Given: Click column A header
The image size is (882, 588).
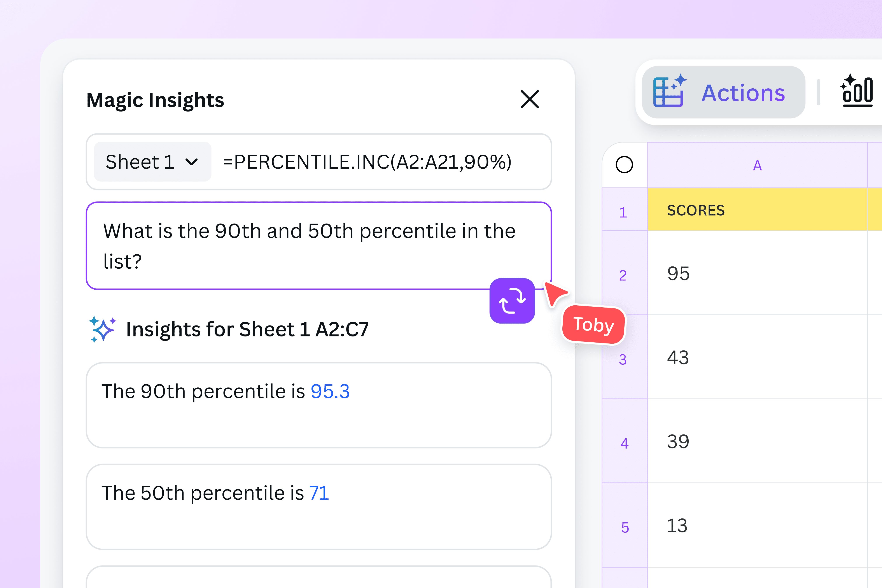Looking at the screenshot, I should click(758, 165).
